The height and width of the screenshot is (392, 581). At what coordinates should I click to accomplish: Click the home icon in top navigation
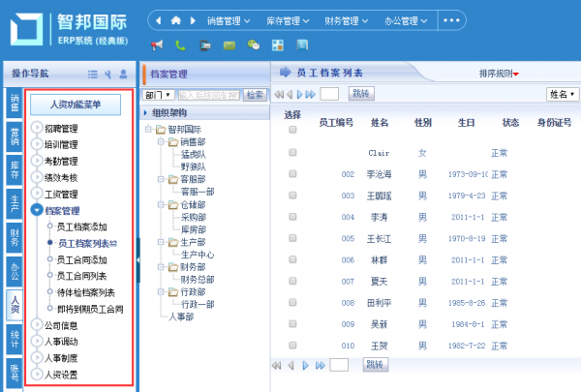[175, 20]
